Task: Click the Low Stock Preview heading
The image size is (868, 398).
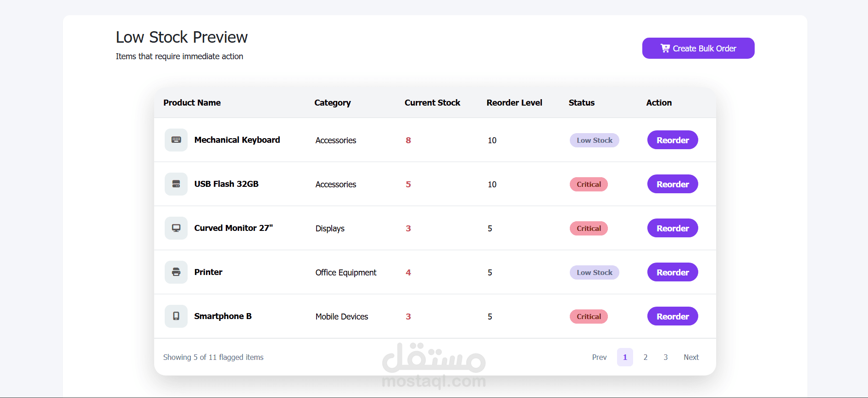Action: tap(182, 37)
